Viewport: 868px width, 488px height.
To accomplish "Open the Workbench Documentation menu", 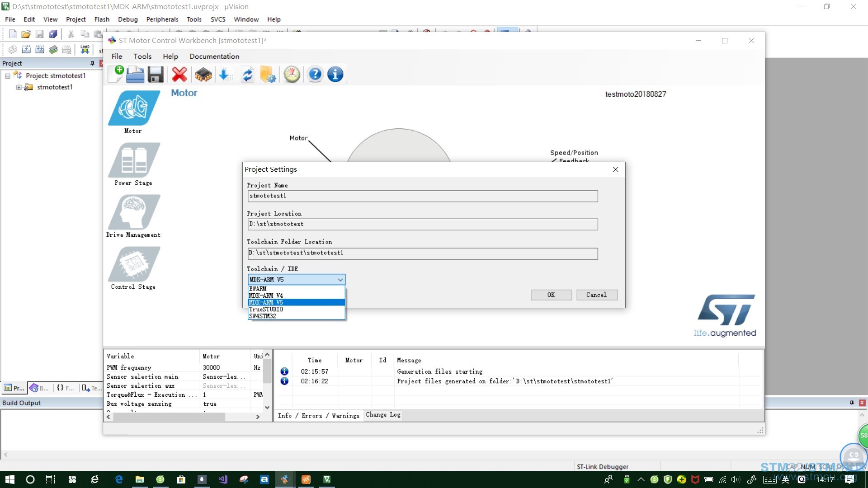I will point(214,56).
